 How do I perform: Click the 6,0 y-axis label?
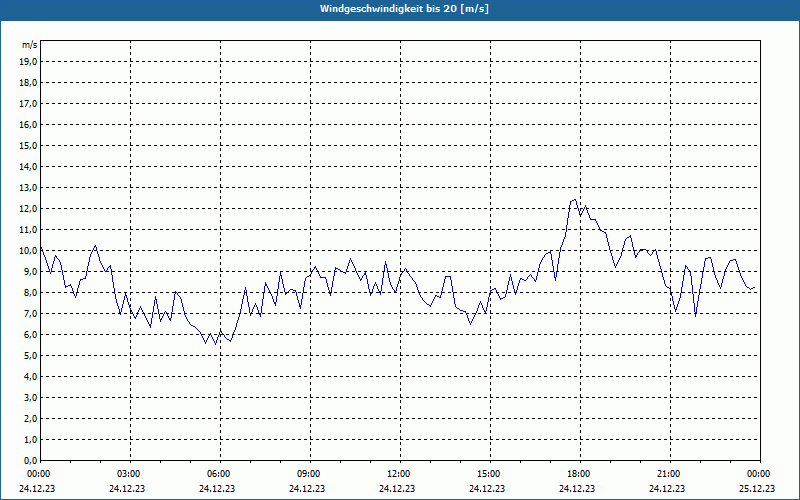coord(30,335)
